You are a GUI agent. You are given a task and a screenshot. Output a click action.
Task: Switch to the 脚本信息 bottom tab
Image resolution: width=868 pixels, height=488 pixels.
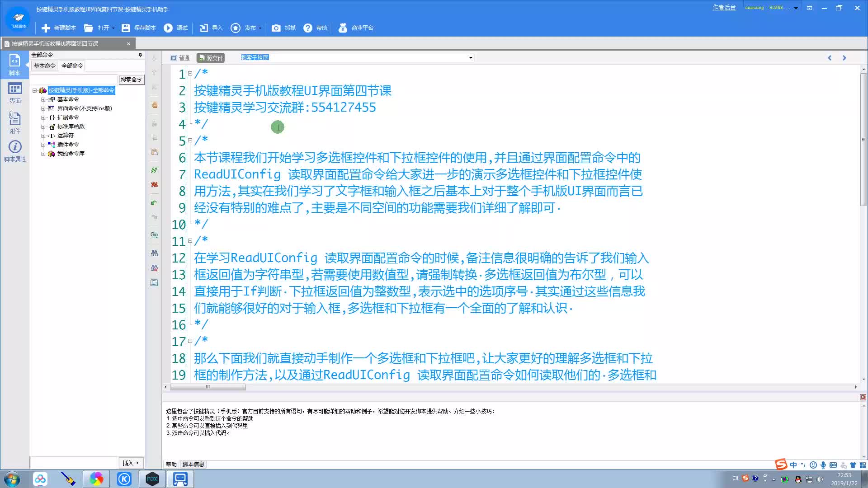[x=193, y=465]
